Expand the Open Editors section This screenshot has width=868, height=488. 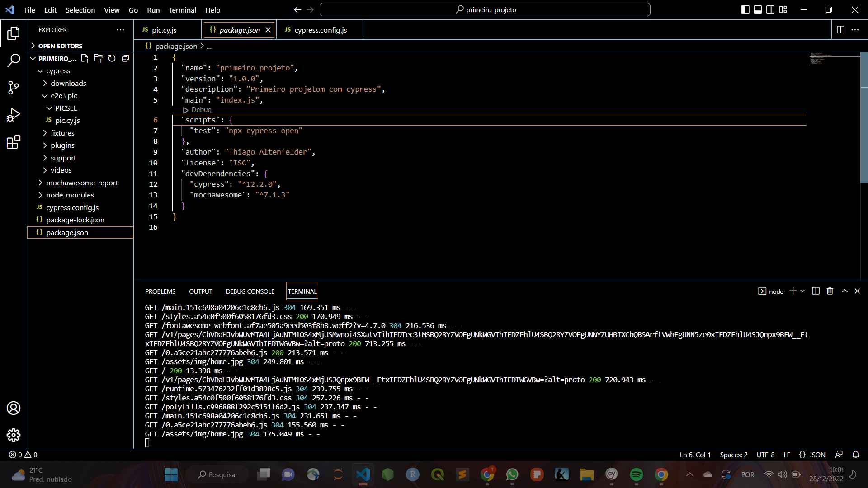coord(80,46)
